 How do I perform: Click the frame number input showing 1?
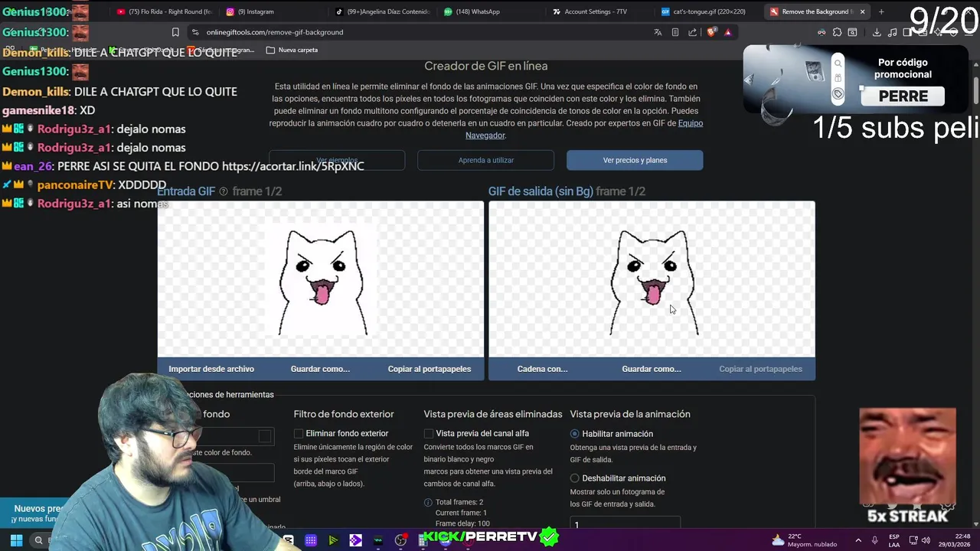click(625, 523)
